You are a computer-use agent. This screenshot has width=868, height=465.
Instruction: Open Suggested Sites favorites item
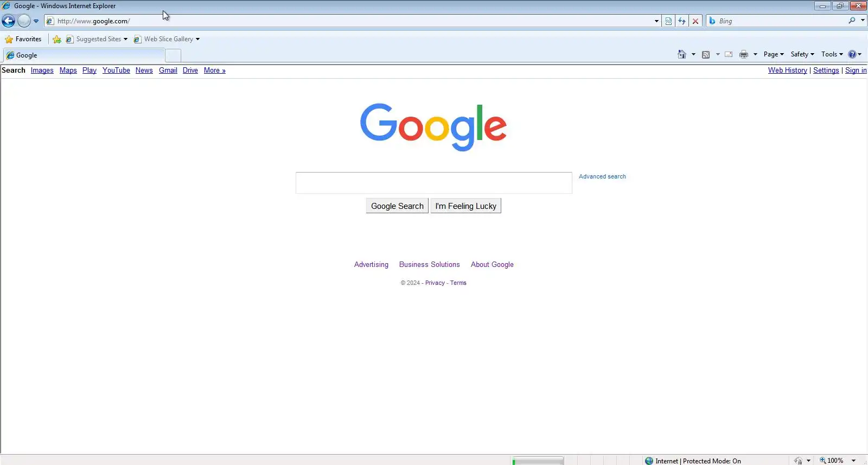97,39
